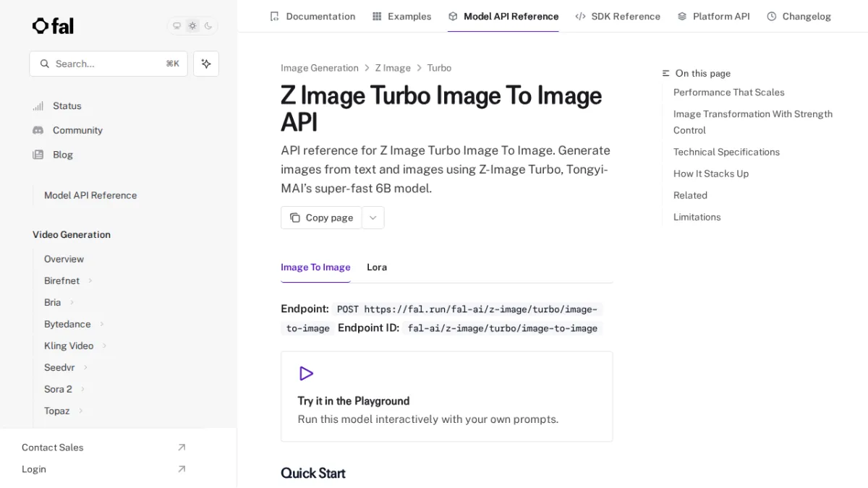Expand the Birefnet chevron
This screenshot has width=868, height=488.
(x=90, y=281)
